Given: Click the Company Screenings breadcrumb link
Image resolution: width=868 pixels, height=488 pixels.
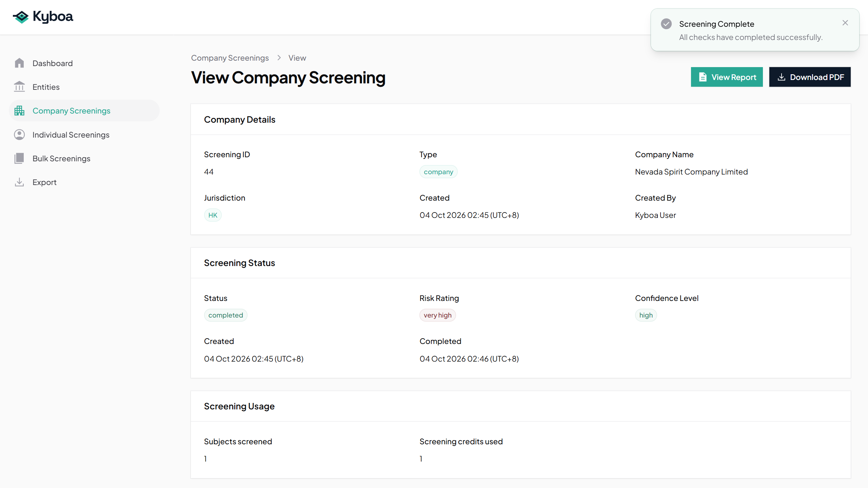Looking at the screenshot, I should (x=230, y=58).
